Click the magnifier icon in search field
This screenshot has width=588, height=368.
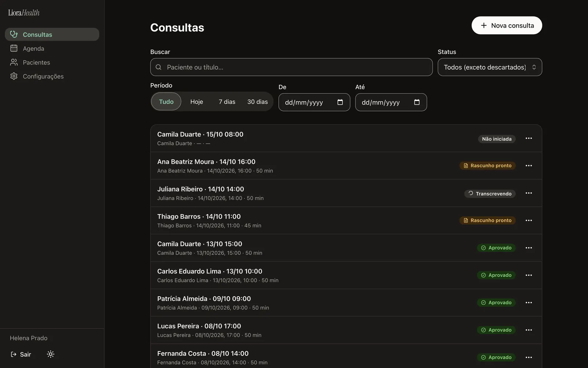pos(158,67)
